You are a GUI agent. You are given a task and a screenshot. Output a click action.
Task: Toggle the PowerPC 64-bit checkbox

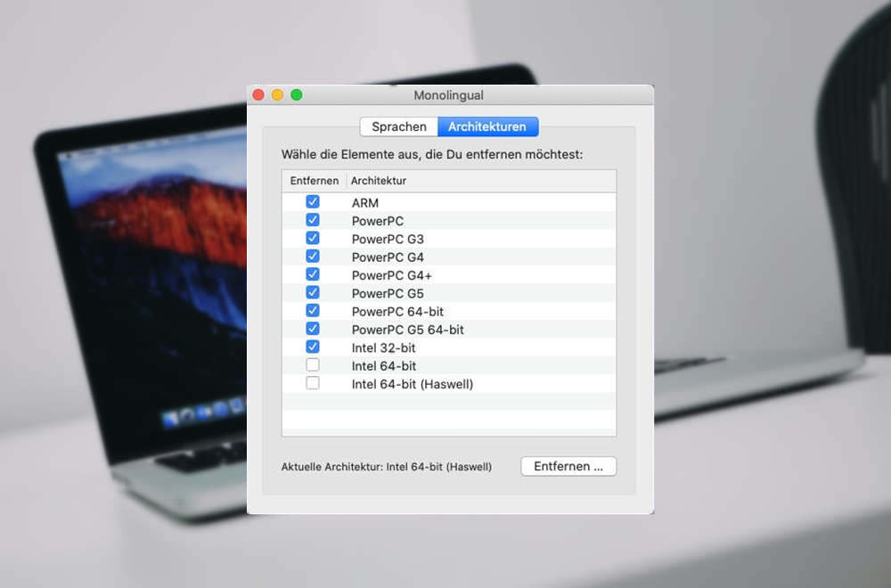[x=313, y=311]
